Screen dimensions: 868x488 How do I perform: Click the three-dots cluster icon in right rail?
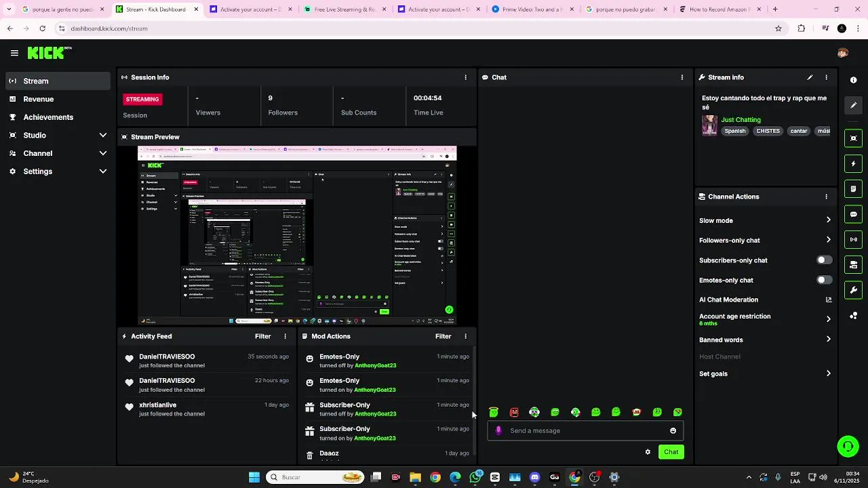[x=853, y=316]
